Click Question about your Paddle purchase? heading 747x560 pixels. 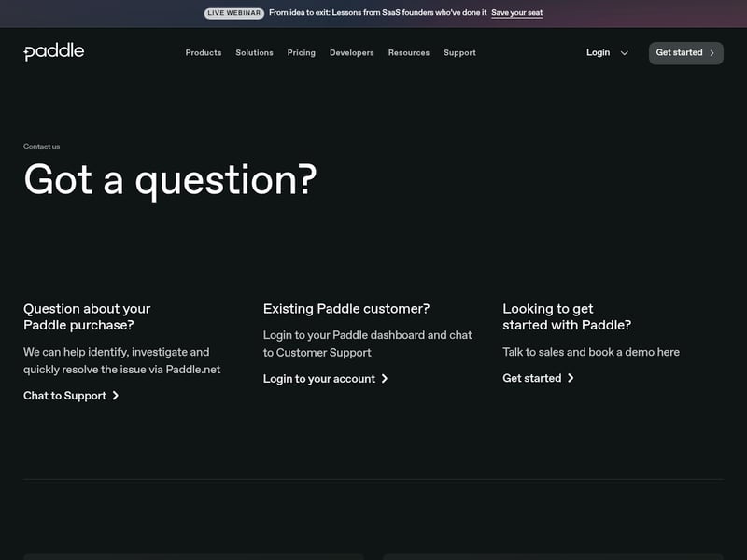coord(87,316)
